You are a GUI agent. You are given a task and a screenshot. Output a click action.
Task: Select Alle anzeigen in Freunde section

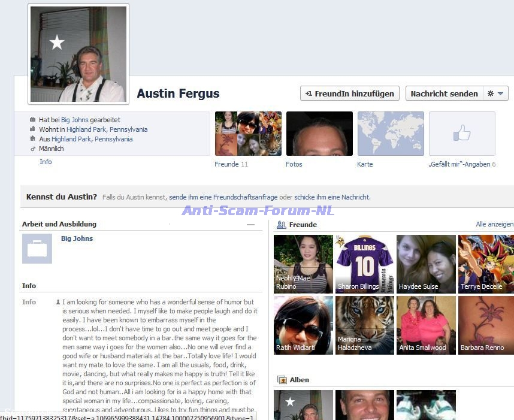494,224
